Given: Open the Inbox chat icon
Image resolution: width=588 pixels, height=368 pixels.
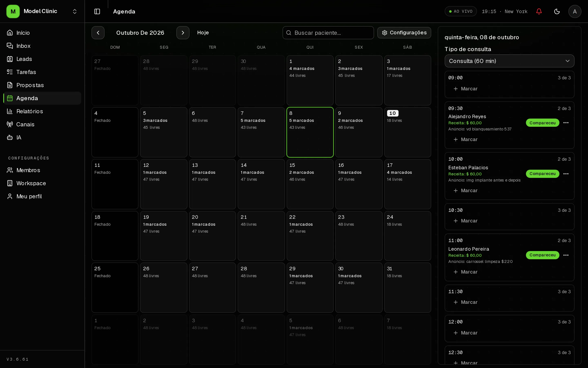Looking at the screenshot, I should pyautogui.click(x=10, y=46).
